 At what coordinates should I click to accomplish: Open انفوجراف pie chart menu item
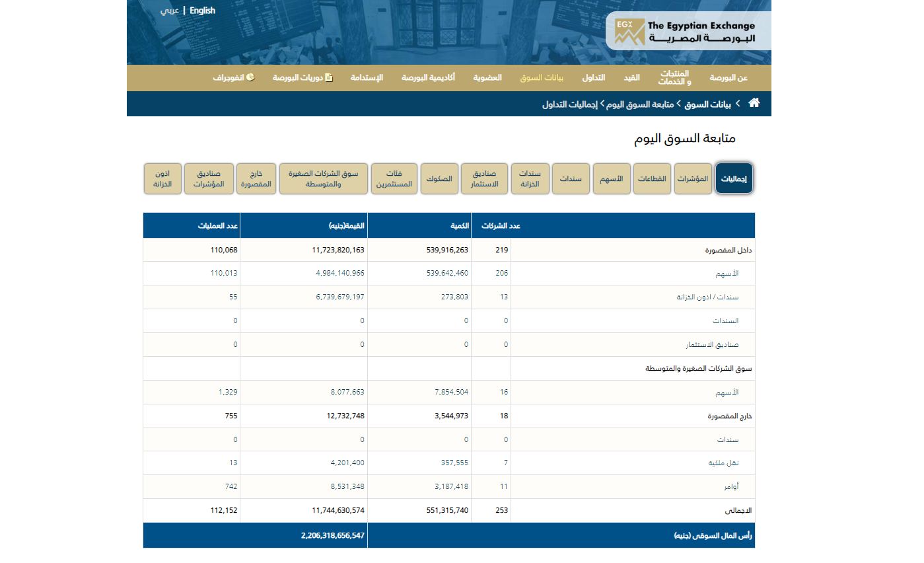point(234,78)
